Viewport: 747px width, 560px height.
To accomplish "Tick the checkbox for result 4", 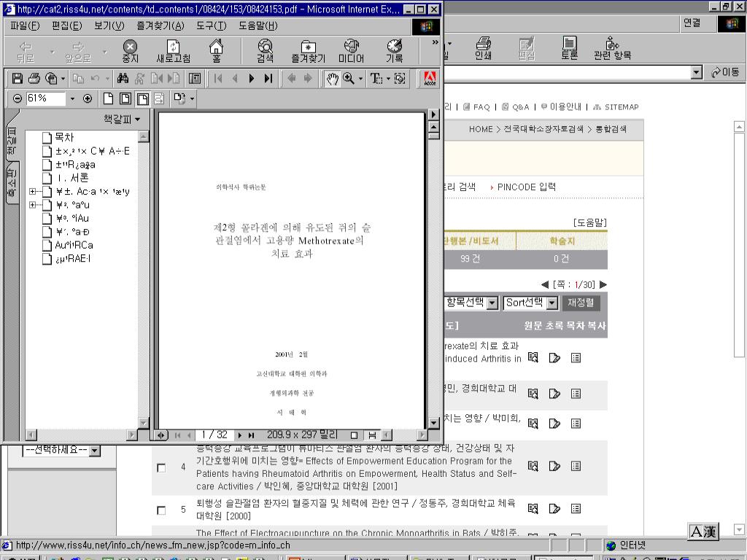I will [x=161, y=467].
